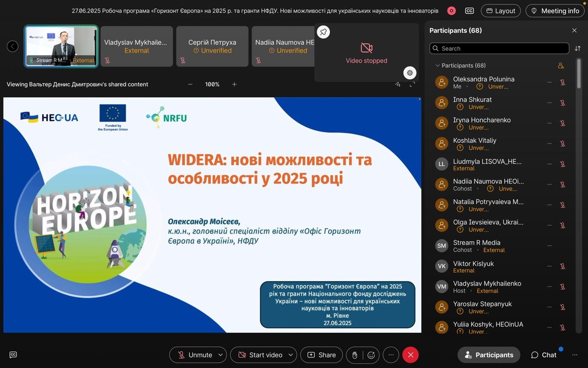Open reactions smiley icon

pyautogui.click(x=371, y=355)
